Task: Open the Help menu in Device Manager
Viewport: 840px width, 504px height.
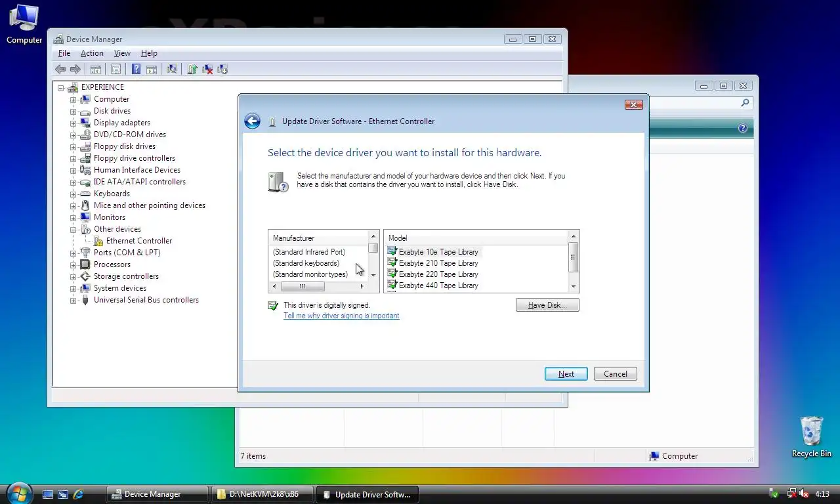Action: pos(149,53)
